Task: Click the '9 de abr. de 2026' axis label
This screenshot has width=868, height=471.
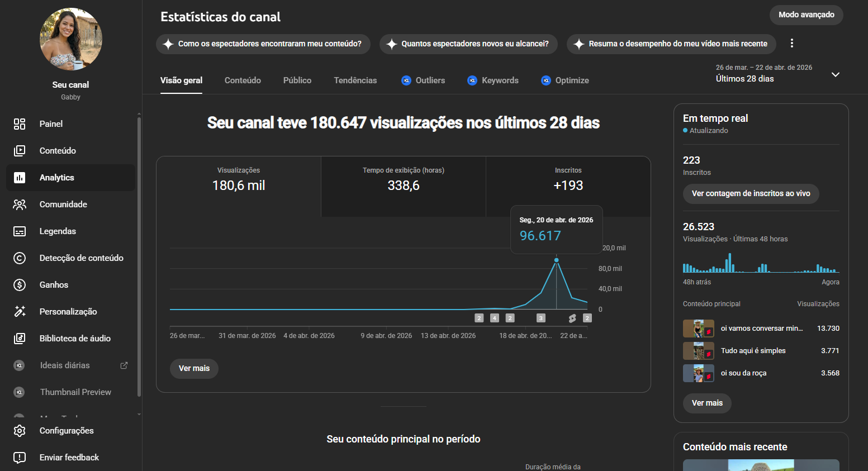Action: [386, 336]
